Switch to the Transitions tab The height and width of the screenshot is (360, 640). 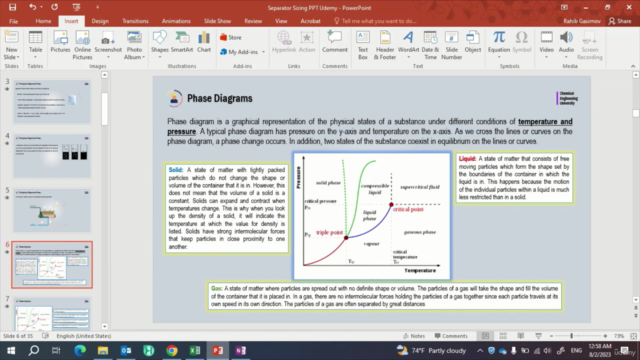(x=135, y=21)
